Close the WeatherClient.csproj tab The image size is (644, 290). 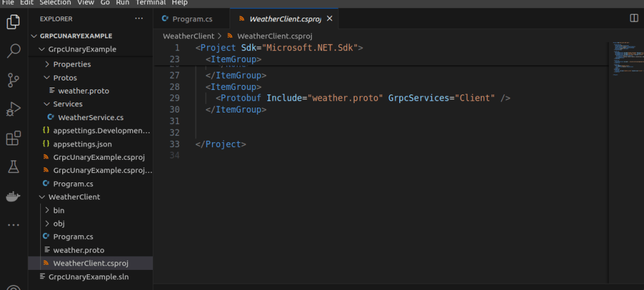point(329,19)
